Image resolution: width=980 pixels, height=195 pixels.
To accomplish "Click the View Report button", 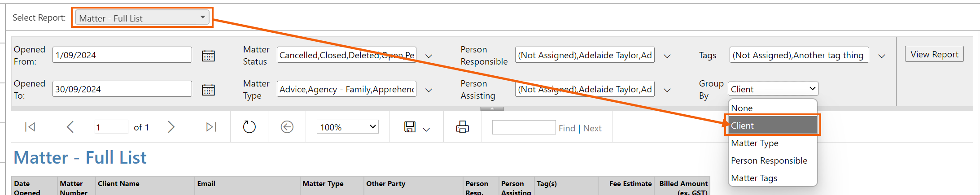I will (x=934, y=54).
